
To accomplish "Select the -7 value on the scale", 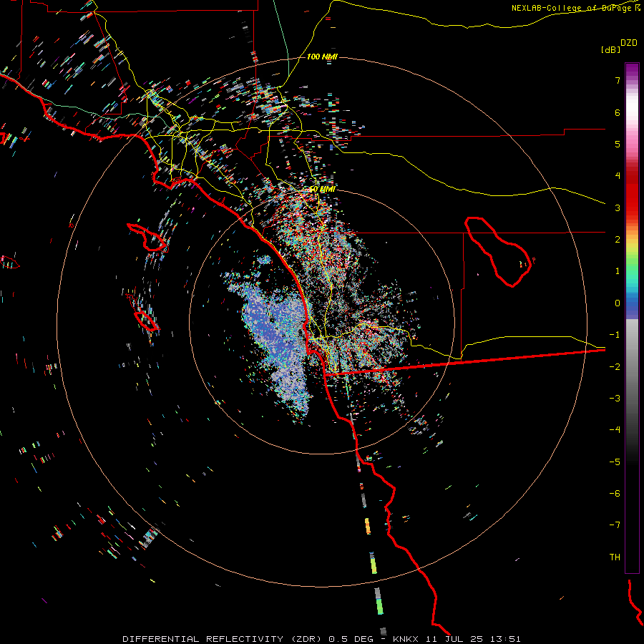I will coord(615,525).
